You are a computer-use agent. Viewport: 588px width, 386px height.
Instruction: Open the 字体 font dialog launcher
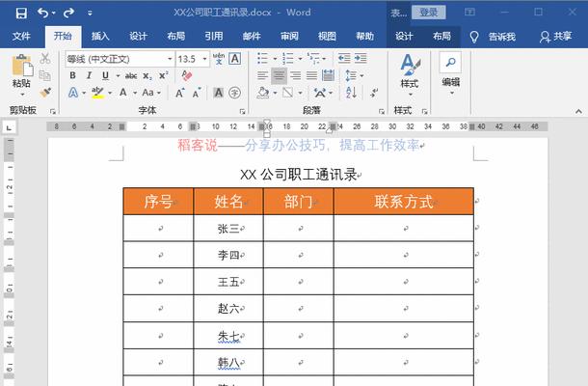tap(242, 112)
